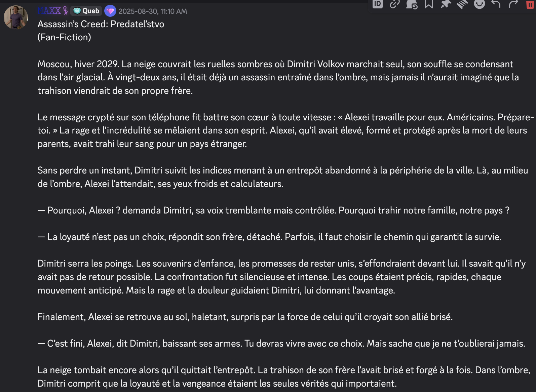Click the title line "Assassin's Creed: Predatel'stvo"
Screen dimensions: 536x392
[101, 24]
